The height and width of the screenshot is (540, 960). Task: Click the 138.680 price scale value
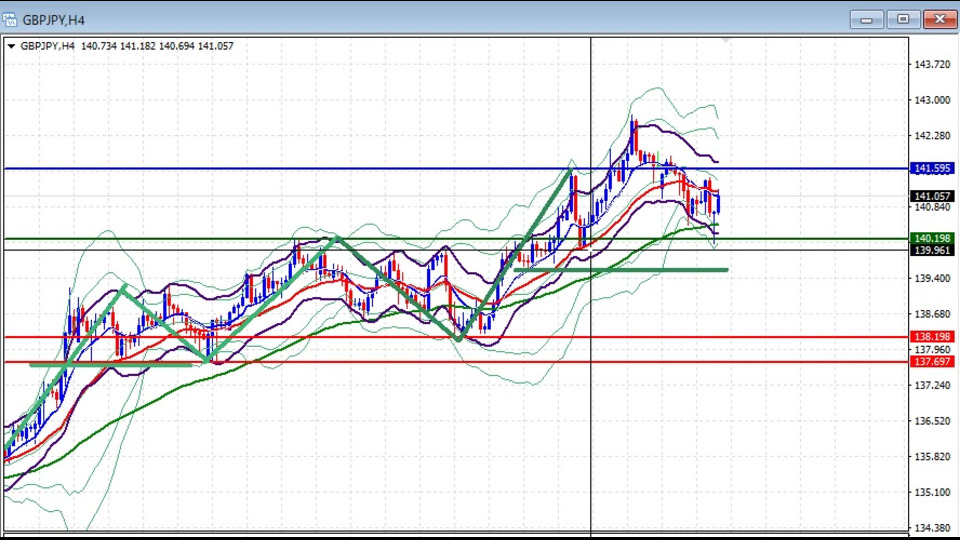(x=932, y=314)
